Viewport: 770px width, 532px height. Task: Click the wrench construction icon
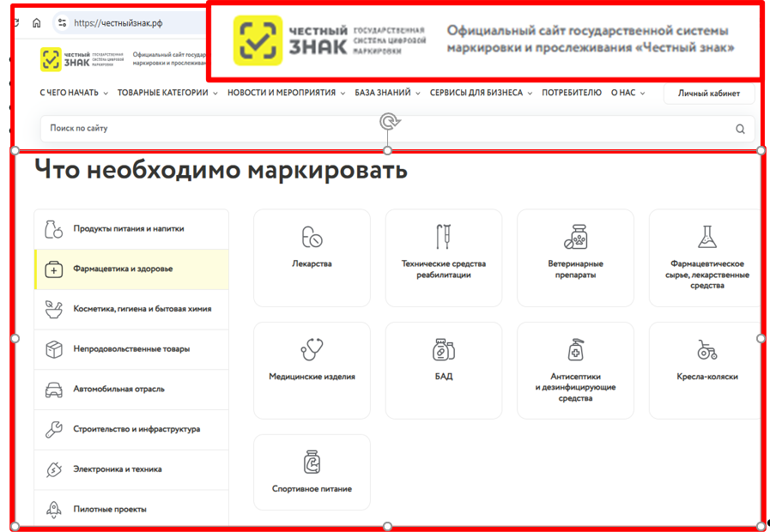pyautogui.click(x=53, y=429)
